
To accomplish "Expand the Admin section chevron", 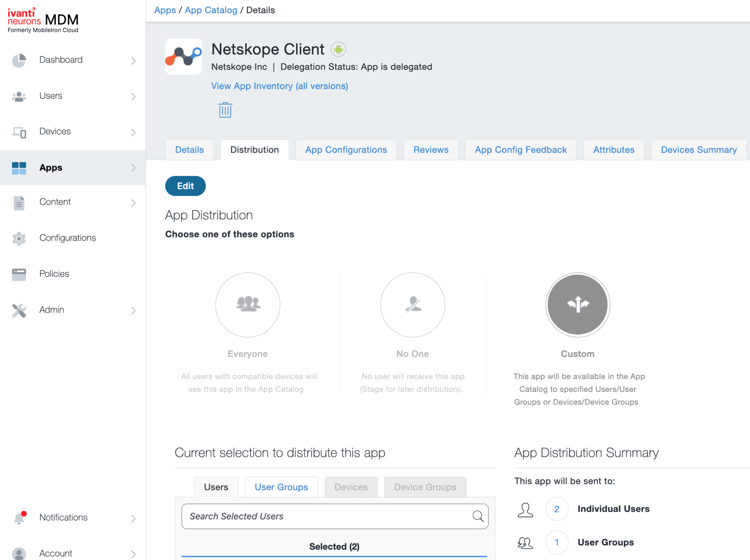I will 133,311.
